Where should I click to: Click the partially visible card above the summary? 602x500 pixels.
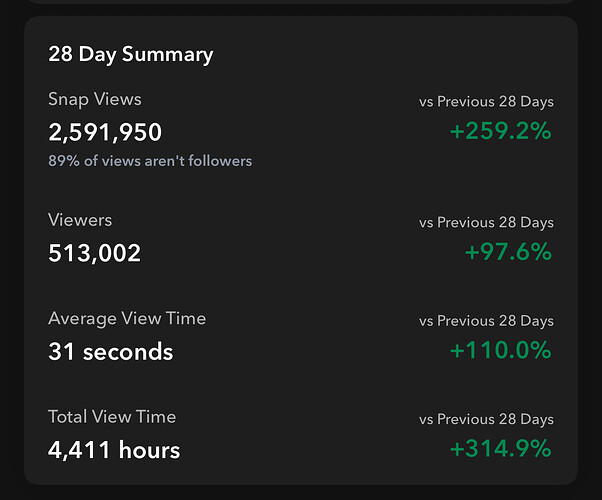(x=300, y=2)
